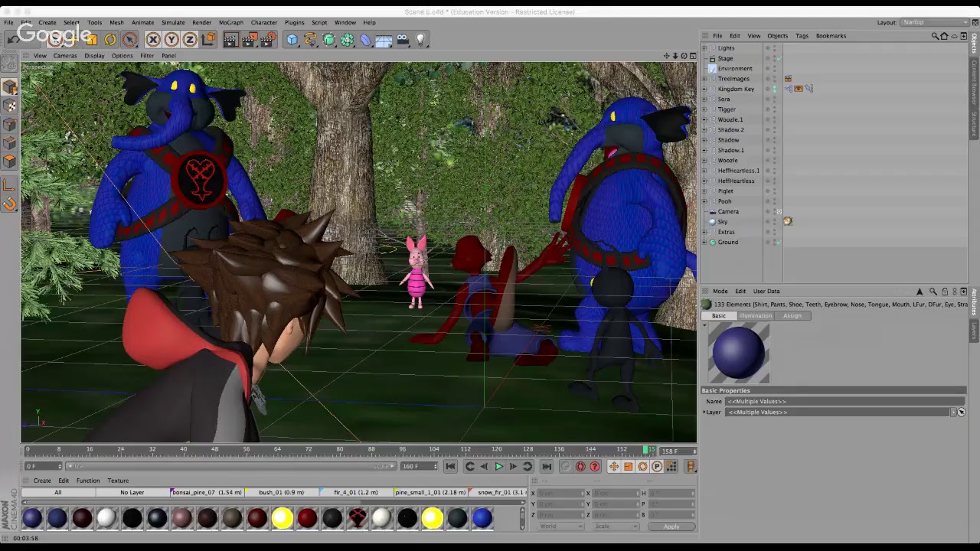Open the viewport Cameras menu
This screenshot has width=980, height=551.
click(x=65, y=56)
